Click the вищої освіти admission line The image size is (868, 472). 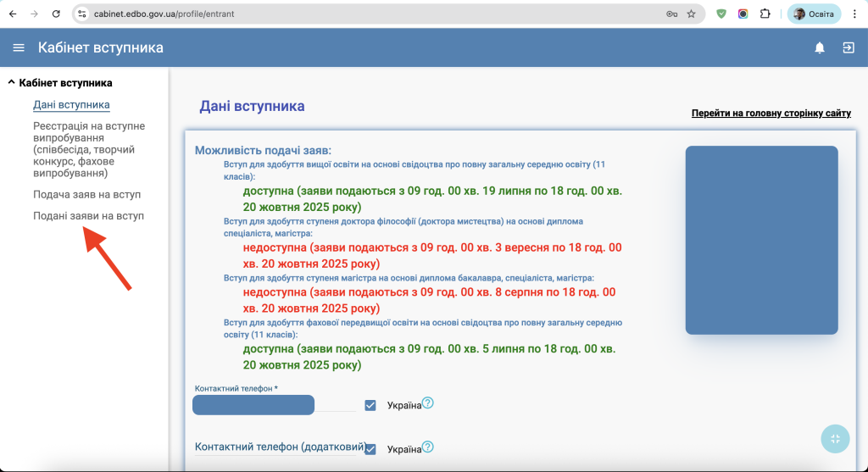414,170
